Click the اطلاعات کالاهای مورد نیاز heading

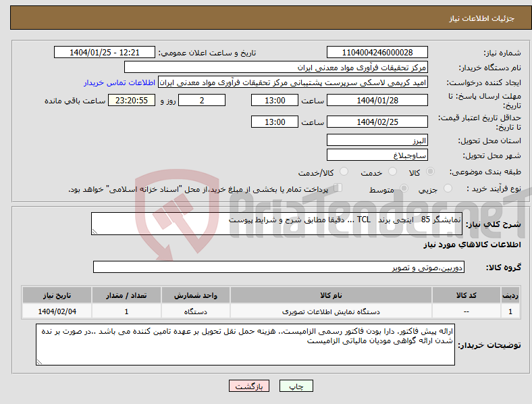[x=473, y=245]
